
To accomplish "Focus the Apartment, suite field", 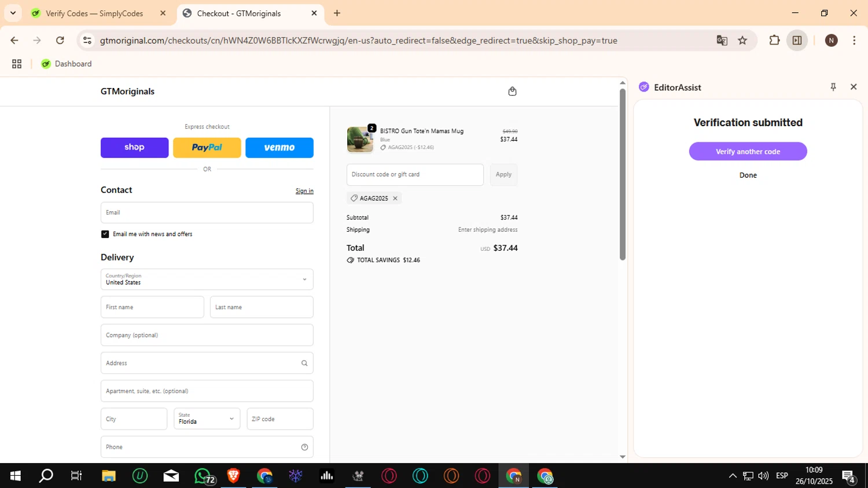I will click(x=207, y=391).
